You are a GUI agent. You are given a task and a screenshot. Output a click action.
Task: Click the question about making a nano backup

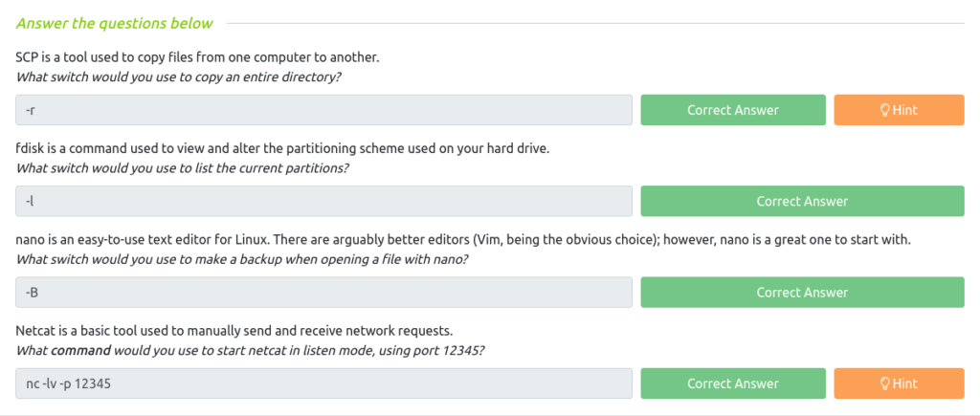click(242, 260)
